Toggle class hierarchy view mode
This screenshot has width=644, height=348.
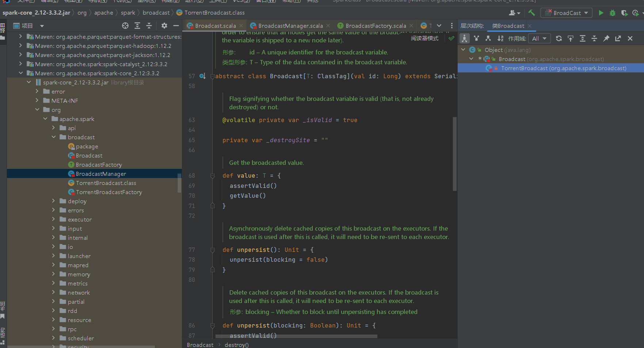pyautogui.click(x=464, y=38)
